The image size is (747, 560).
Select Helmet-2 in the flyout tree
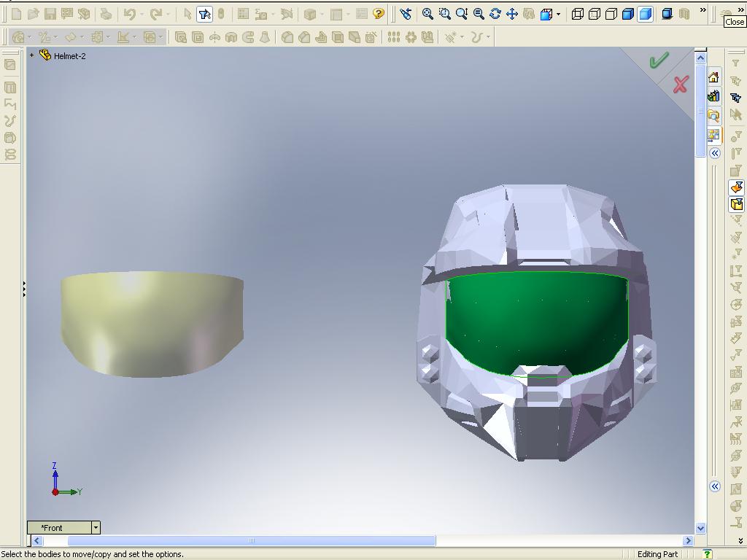[69, 56]
